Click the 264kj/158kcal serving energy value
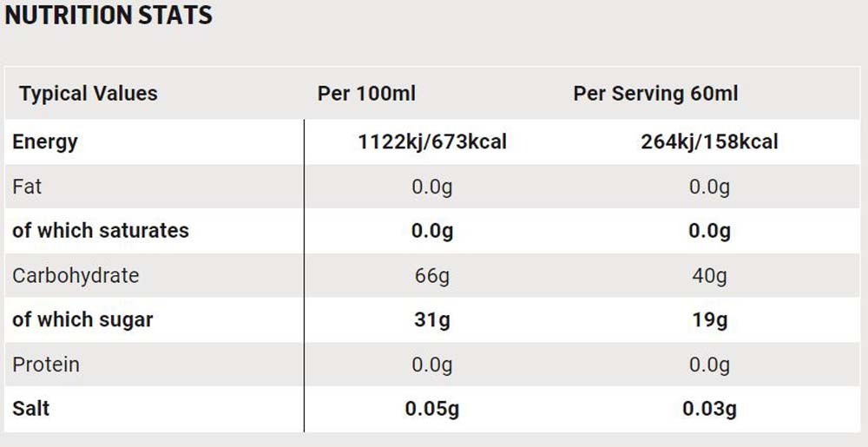 coord(710,142)
